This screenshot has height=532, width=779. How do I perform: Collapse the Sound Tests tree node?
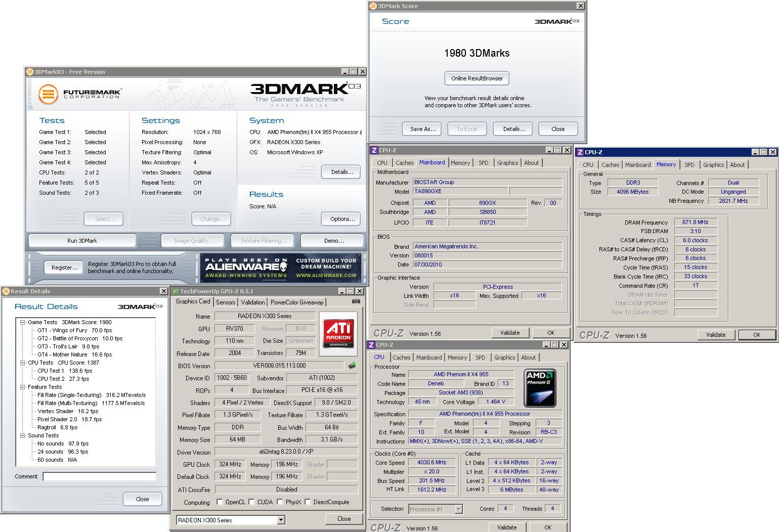tap(23, 435)
